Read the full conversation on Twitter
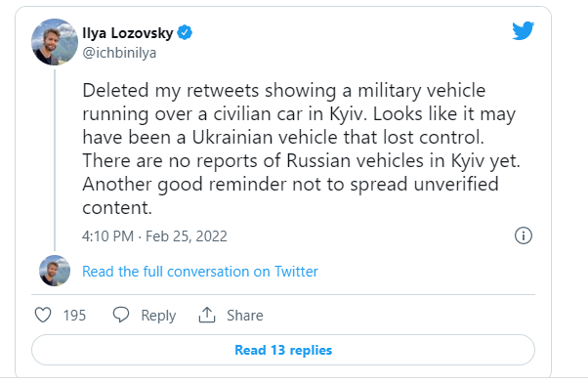 pyautogui.click(x=200, y=272)
